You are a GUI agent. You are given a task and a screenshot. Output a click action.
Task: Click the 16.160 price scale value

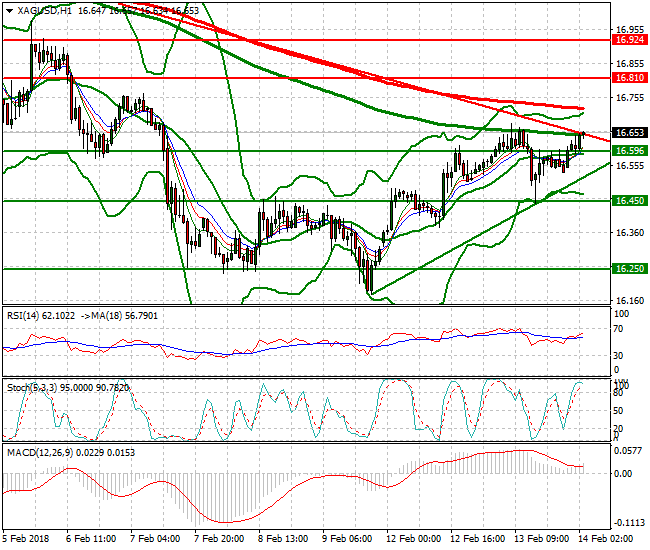tap(630, 300)
